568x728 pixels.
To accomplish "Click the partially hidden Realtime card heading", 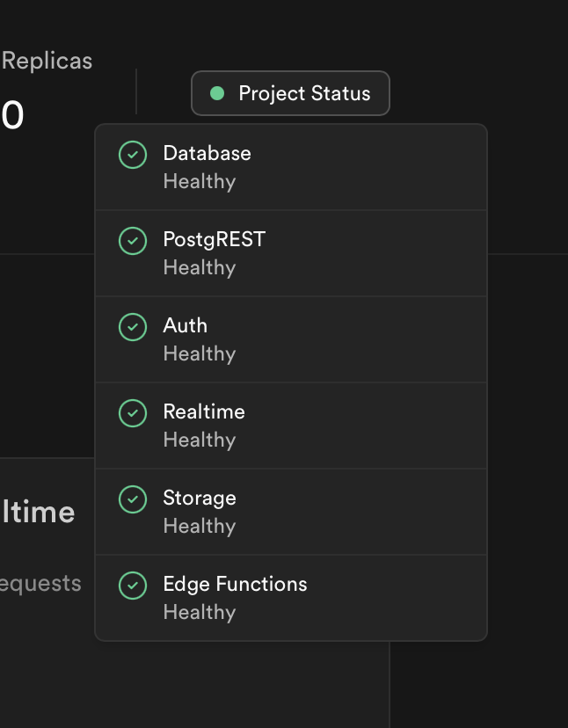I will point(39,512).
